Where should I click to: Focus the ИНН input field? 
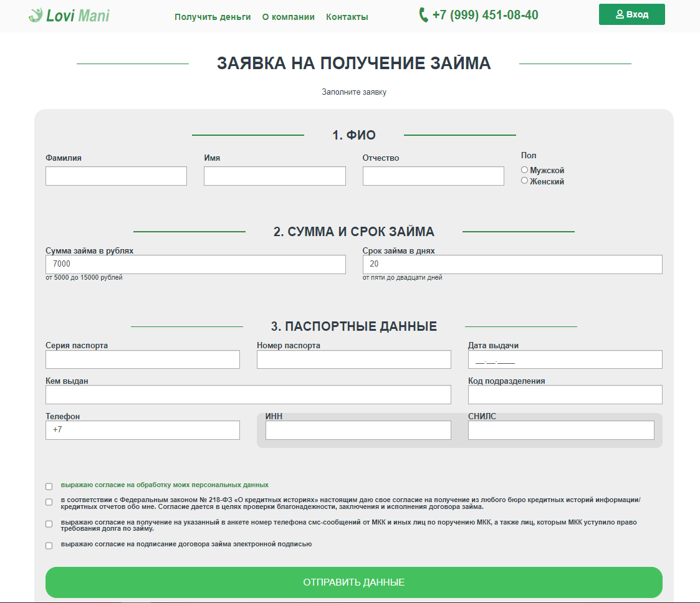[x=358, y=430]
